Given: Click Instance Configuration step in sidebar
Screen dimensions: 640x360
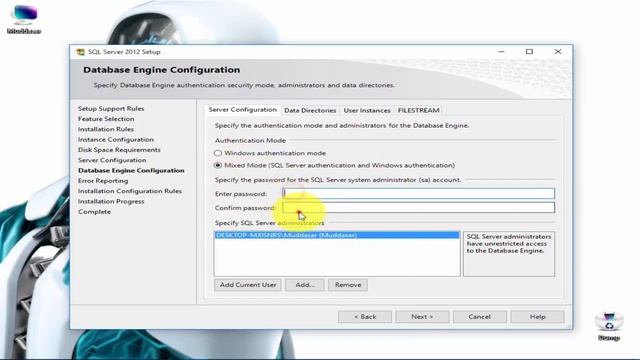Looking at the screenshot, I should 116,140.
